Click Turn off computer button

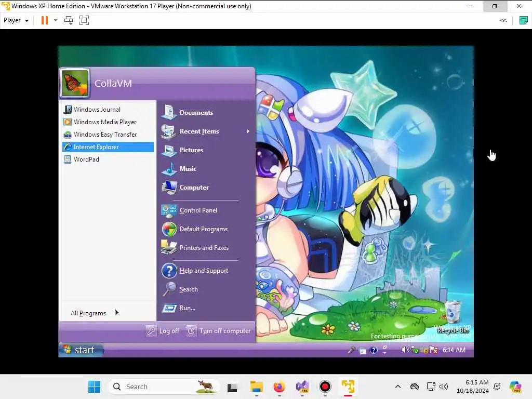click(219, 331)
